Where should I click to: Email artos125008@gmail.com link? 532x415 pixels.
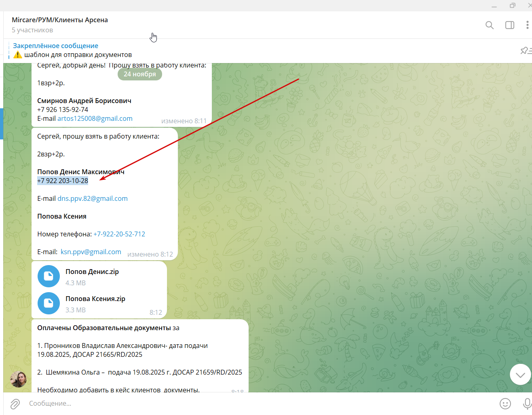tap(95, 119)
